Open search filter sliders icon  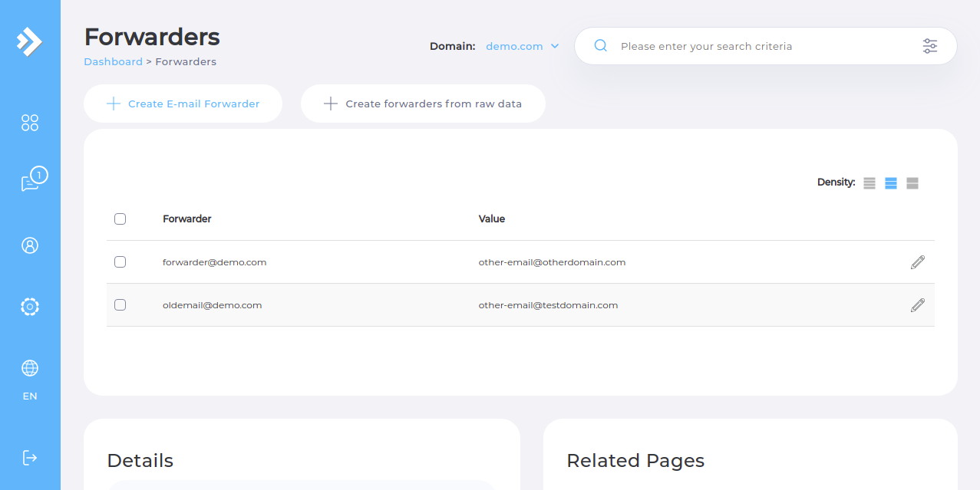(930, 46)
